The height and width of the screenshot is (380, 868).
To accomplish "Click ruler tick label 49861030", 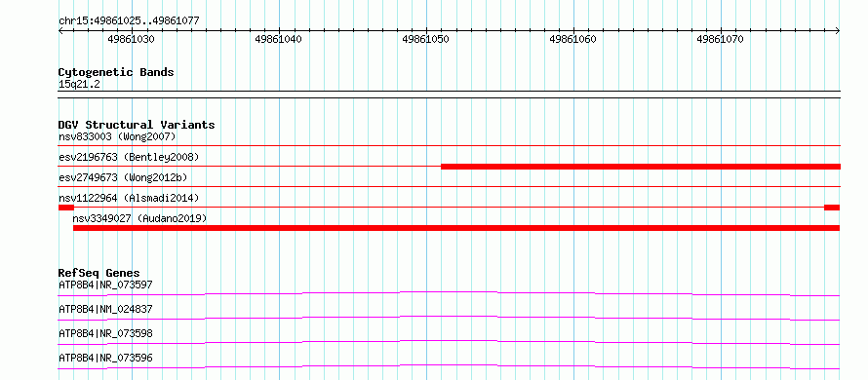I will pyautogui.click(x=132, y=40).
